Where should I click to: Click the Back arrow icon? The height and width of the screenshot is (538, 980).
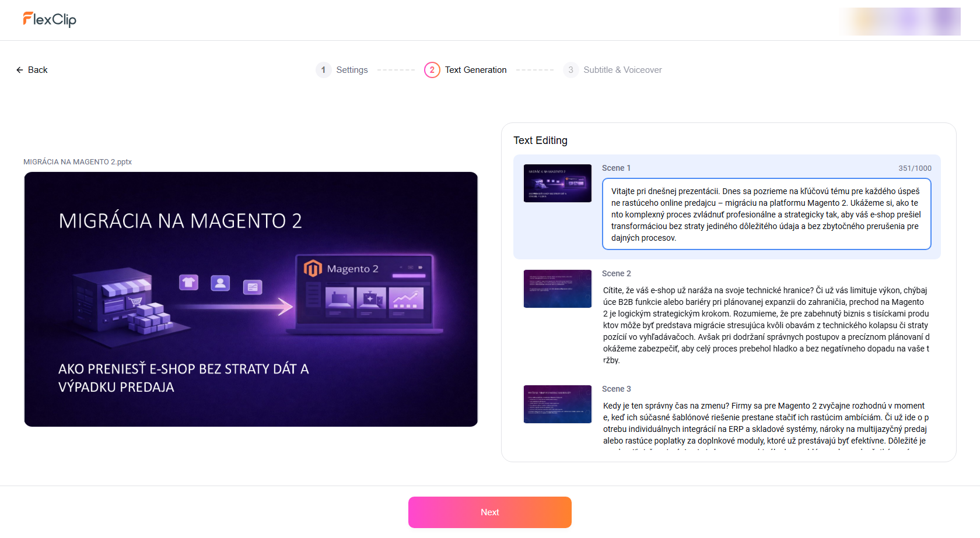20,69
